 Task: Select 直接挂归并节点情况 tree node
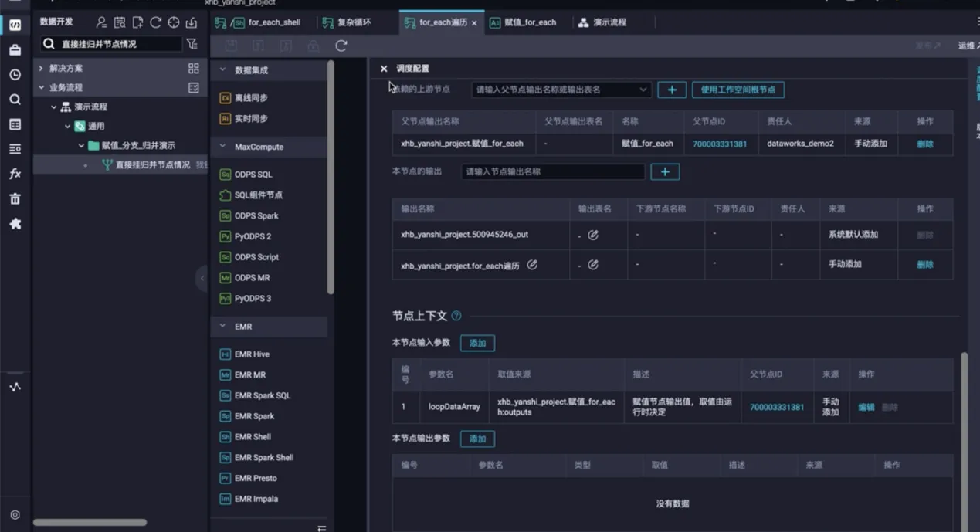[x=152, y=164]
